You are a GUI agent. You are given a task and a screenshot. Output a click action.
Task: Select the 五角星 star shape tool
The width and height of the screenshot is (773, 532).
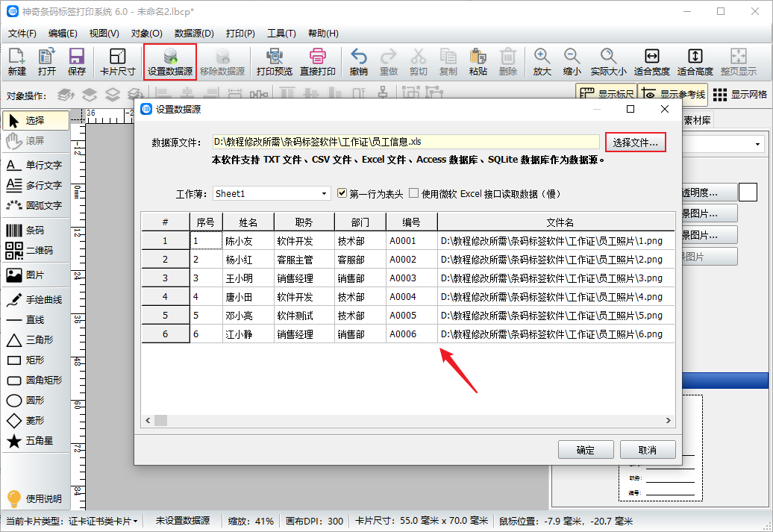point(35,441)
